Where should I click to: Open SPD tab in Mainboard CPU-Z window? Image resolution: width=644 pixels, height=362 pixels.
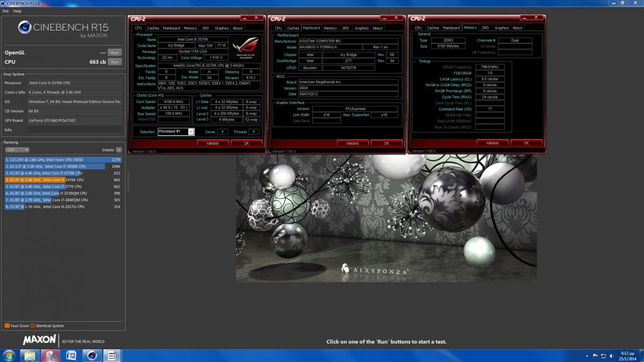(346, 28)
